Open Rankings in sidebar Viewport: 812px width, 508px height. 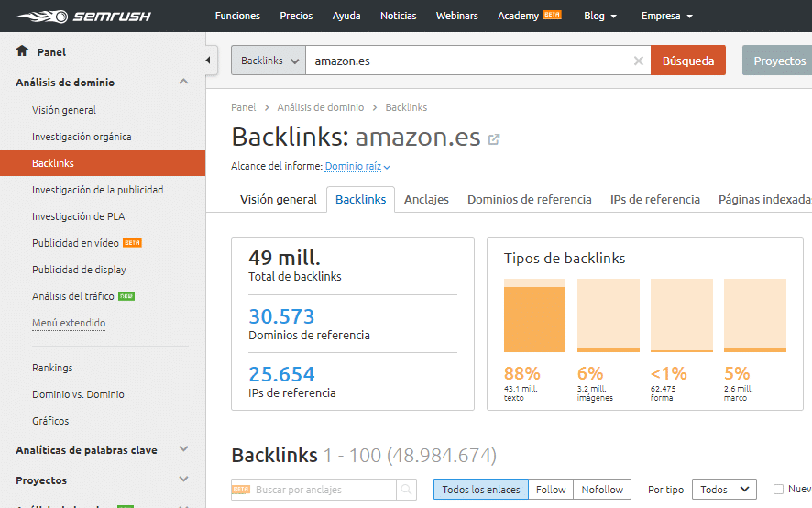pyautogui.click(x=52, y=368)
